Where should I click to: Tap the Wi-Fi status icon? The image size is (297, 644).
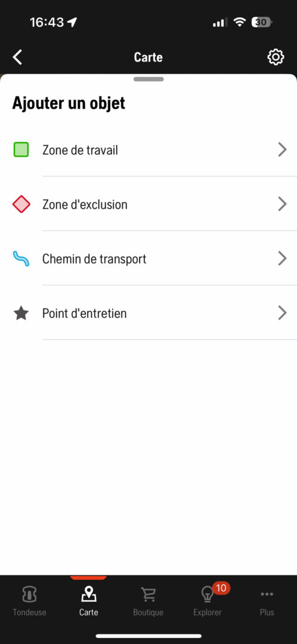point(239,22)
